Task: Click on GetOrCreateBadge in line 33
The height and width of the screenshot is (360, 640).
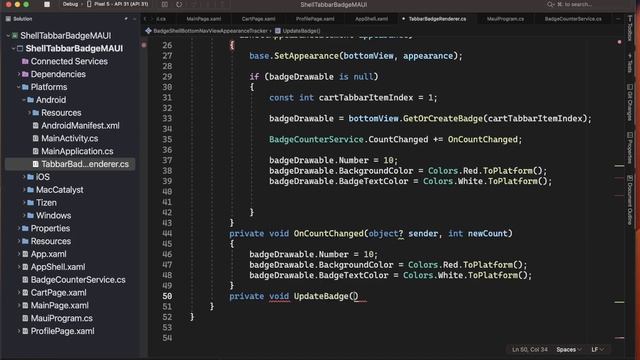Action: 442,118
